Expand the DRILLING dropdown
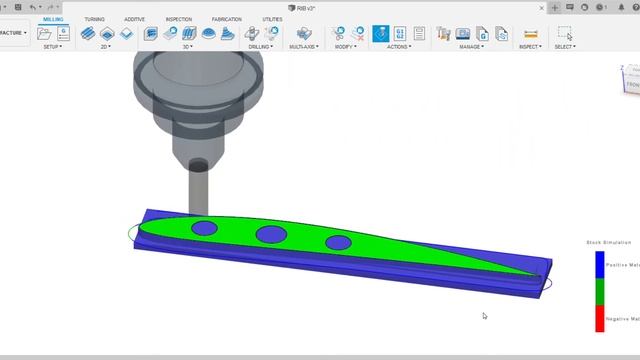The width and height of the screenshot is (640, 360). (261, 47)
